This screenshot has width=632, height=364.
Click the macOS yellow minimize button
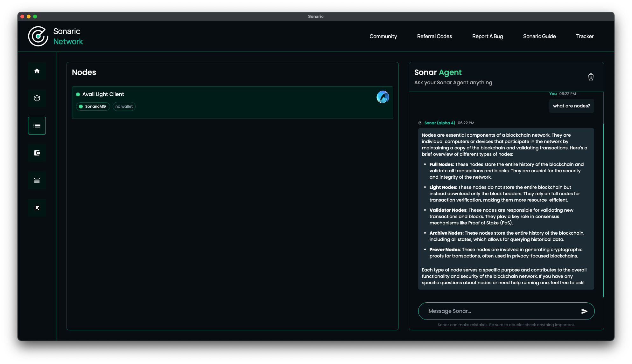pyautogui.click(x=29, y=17)
